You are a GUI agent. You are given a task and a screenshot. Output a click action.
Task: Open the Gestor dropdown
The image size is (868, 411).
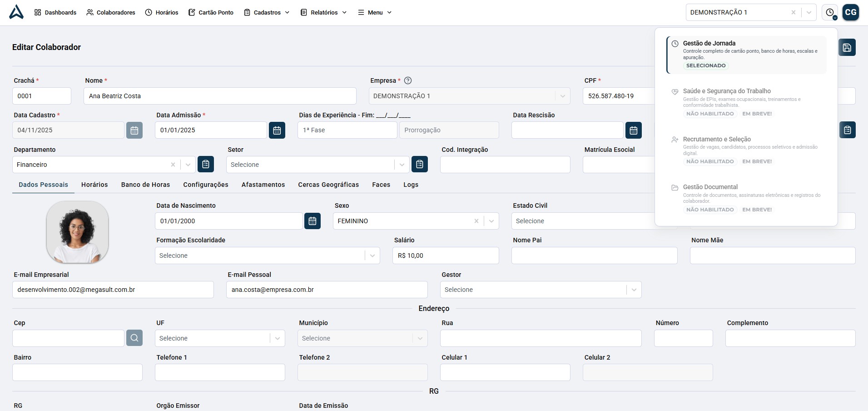[x=541, y=290]
